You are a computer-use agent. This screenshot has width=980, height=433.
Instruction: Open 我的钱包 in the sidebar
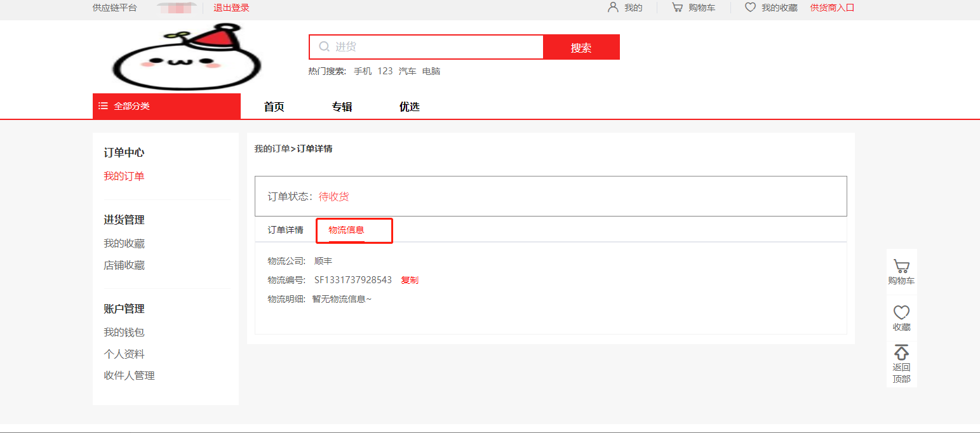(x=124, y=332)
